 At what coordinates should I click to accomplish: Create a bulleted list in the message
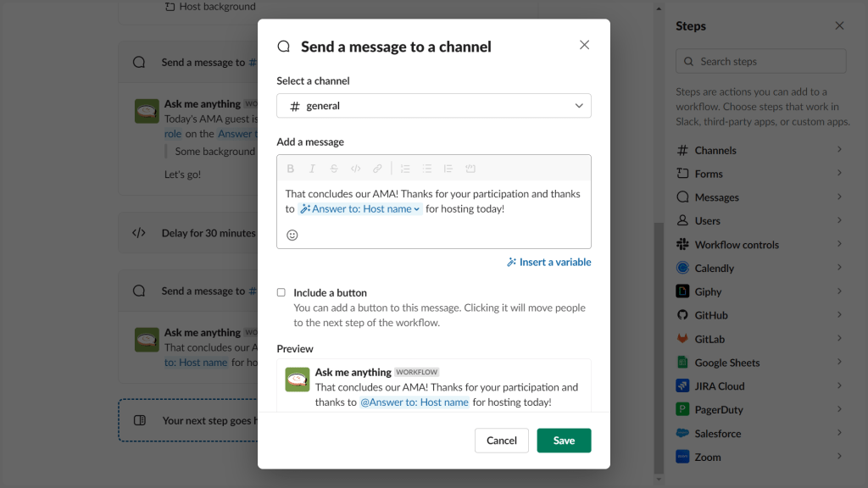pos(426,169)
